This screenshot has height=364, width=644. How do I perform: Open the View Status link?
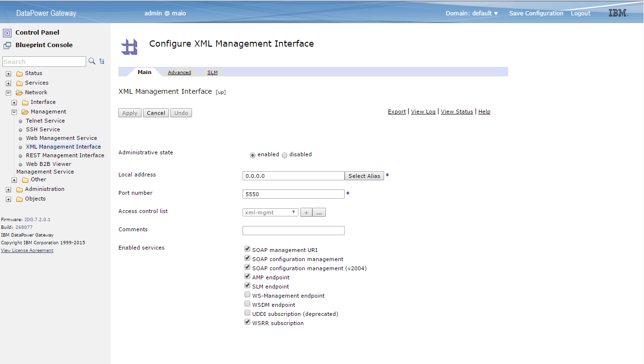[457, 112]
